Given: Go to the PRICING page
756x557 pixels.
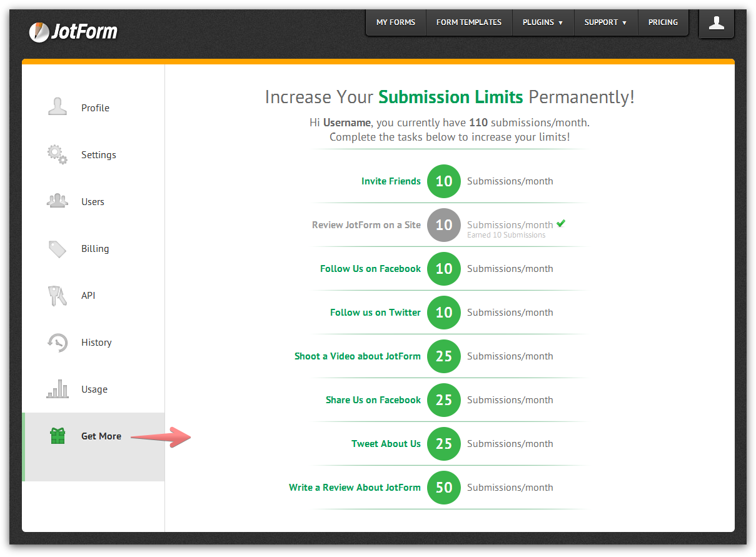Looking at the screenshot, I should click(x=663, y=22).
